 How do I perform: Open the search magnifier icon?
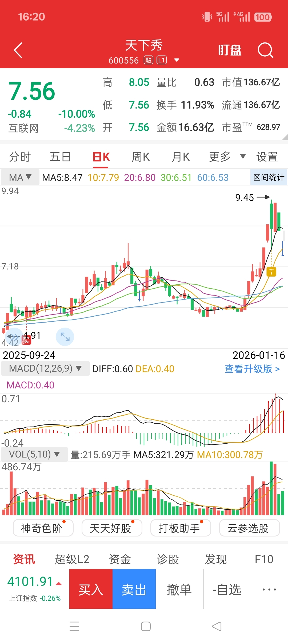tap(266, 50)
